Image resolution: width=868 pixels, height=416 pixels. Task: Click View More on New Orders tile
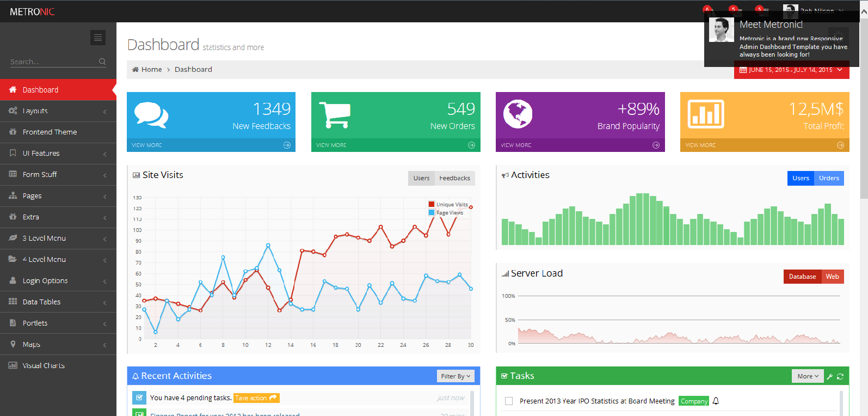pos(331,145)
